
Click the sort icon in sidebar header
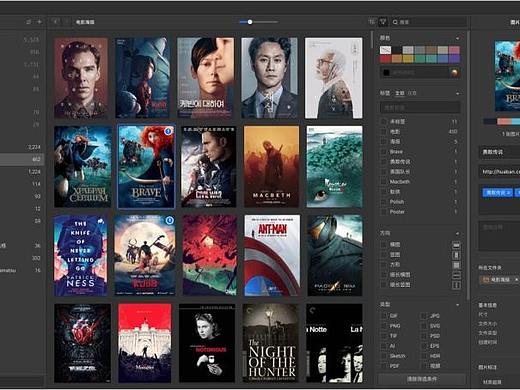pos(29,22)
